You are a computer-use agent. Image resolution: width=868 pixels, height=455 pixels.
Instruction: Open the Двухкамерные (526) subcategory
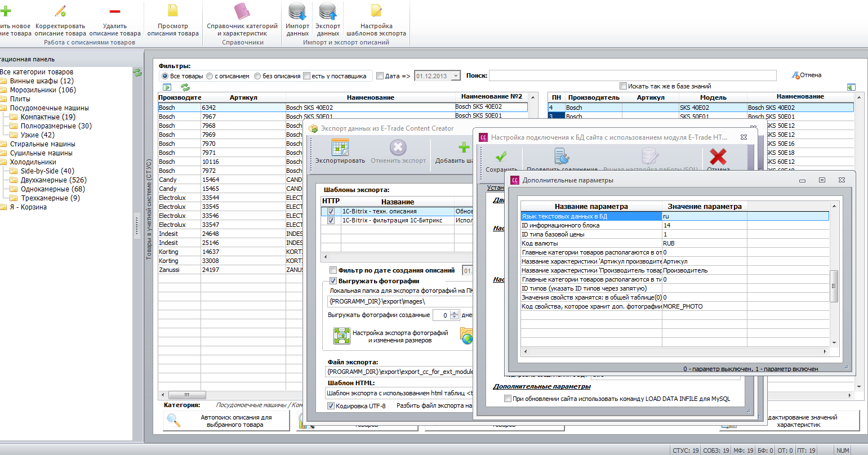tap(54, 180)
